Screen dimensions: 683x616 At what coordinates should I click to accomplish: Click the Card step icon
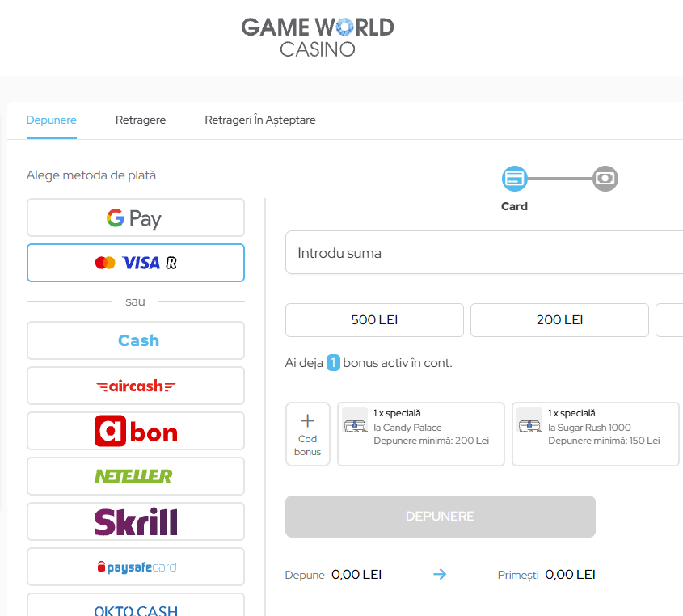coord(514,179)
